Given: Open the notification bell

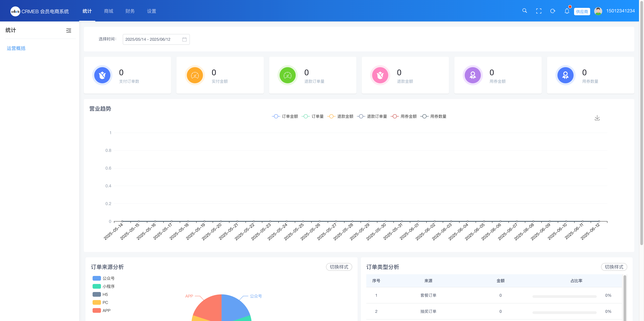Looking at the screenshot, I should click(x=567, y=11).
